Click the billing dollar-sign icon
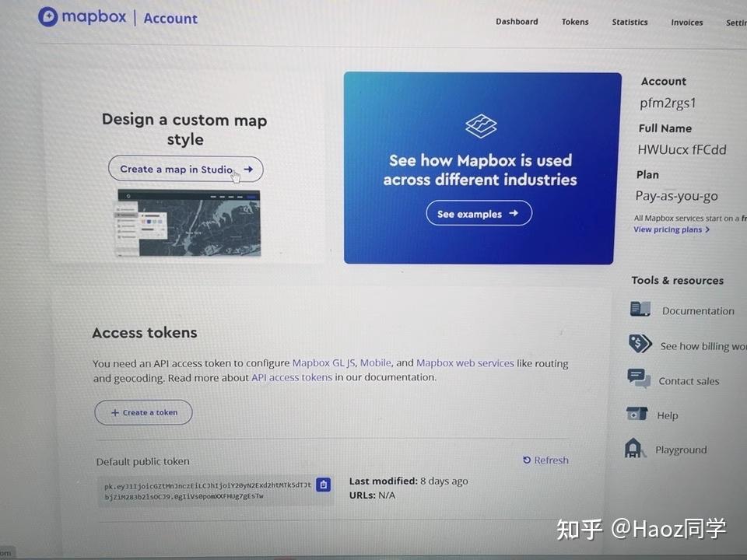Image resolution: width=747 pixels, height=560 pixels. click(x=640, y=343)
